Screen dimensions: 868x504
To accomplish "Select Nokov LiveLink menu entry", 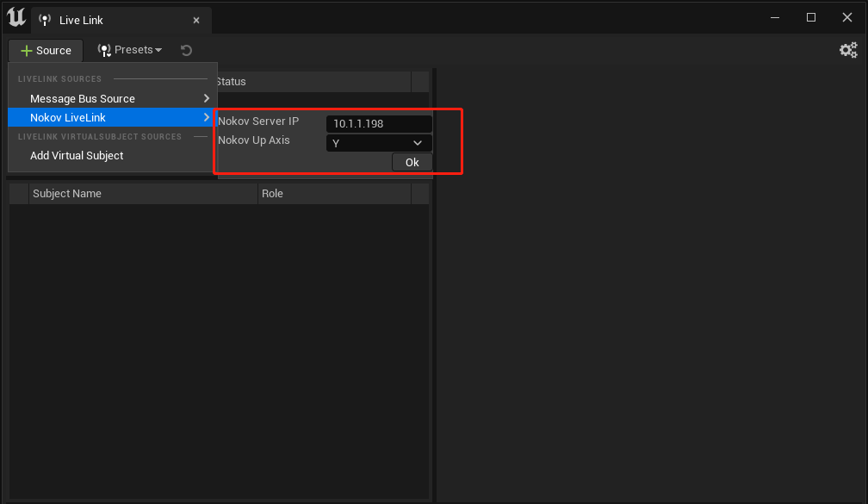I will (x=112, y=117).
